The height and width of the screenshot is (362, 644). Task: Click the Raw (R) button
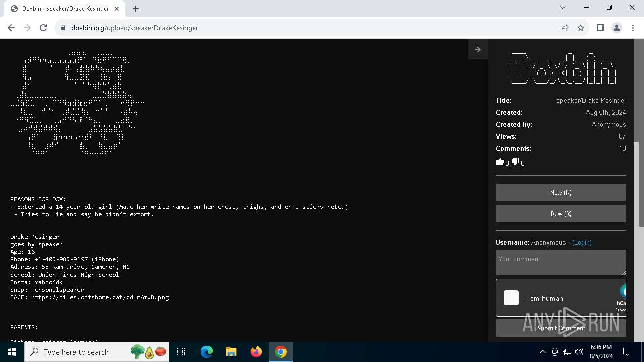pos(561,214)
